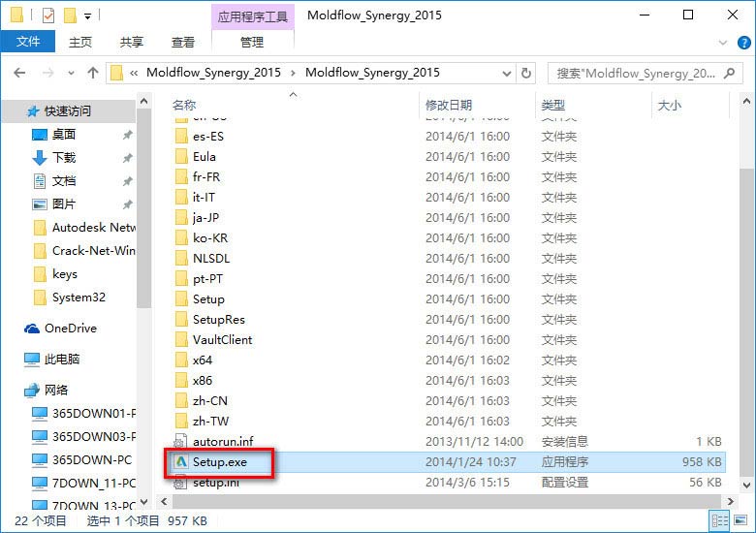756x533 pixels.
Task: Open the Autodesk Netw folder in sidebar
Action: pyautogui.click(x=94, y=228)
